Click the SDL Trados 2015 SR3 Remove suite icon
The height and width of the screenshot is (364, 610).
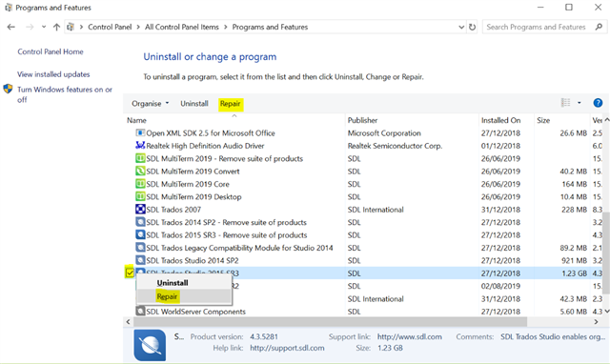pos(140,235)
